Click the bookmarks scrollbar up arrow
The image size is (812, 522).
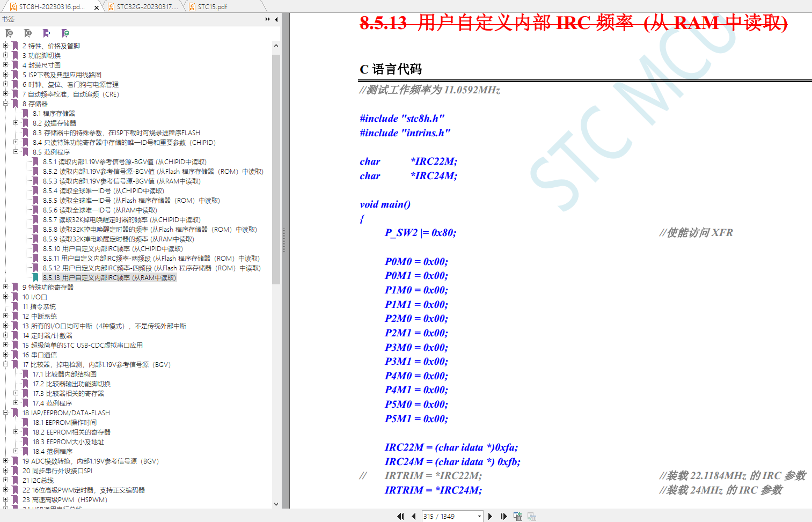click(276, 46)
